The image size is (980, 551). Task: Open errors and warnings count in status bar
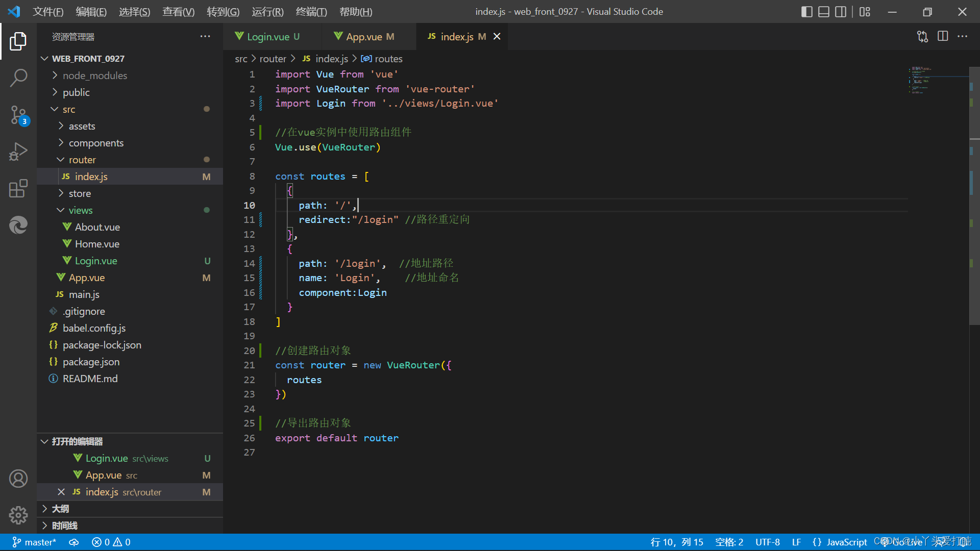click(111, 542)
